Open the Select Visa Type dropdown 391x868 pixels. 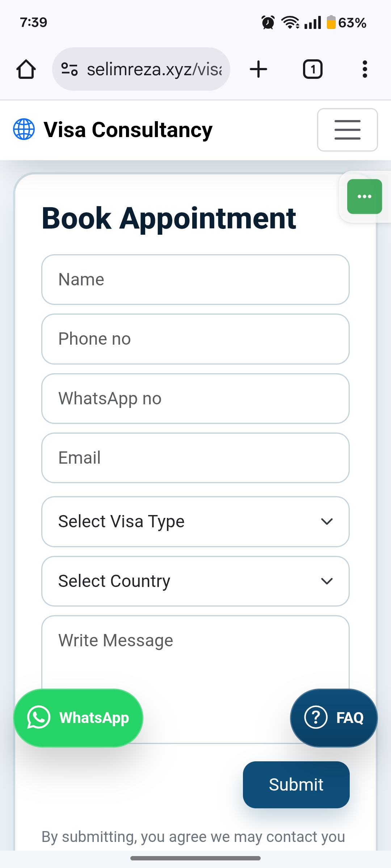195,521
